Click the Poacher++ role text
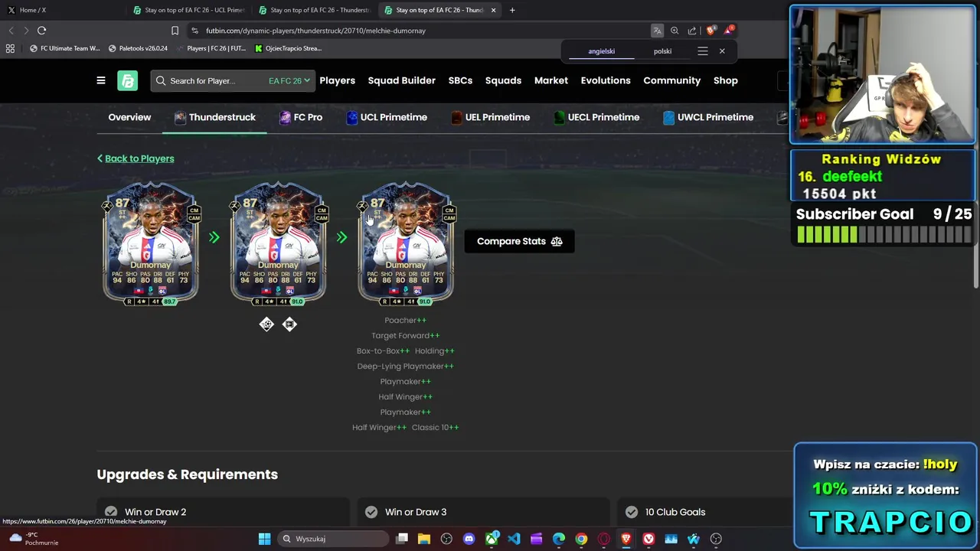The image size is (980, 551). pos(405,320)
